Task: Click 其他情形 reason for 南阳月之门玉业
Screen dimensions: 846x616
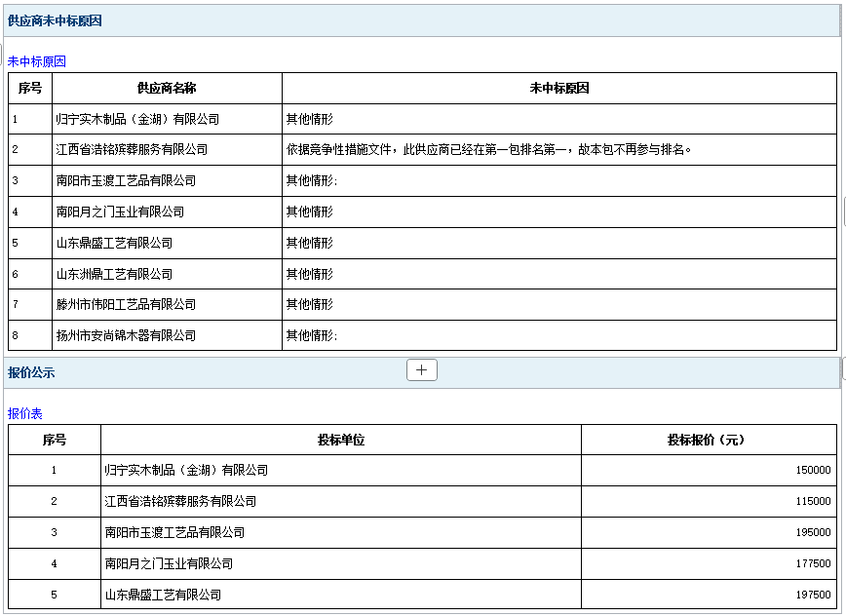Action: tap(310, 212)
